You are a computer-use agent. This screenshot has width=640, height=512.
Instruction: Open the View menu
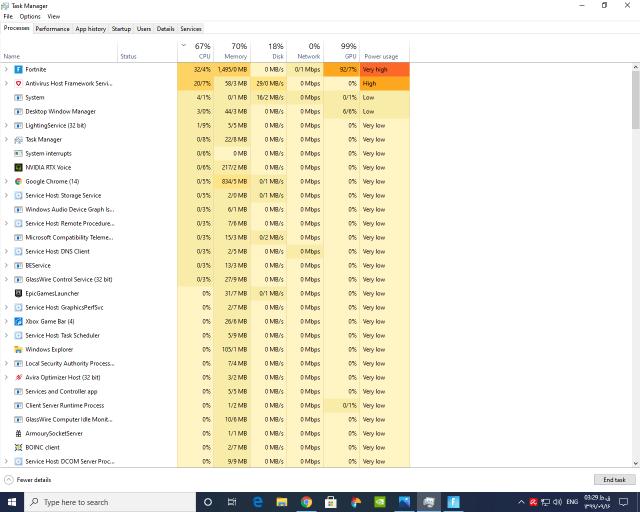(x=53, y=17)
